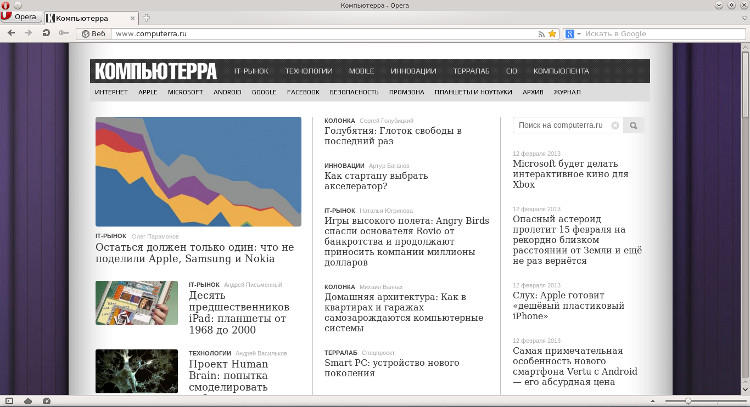The image size is (750, 407).
Task: Click the APPLE subnav link
Action: tap(148, 92)
